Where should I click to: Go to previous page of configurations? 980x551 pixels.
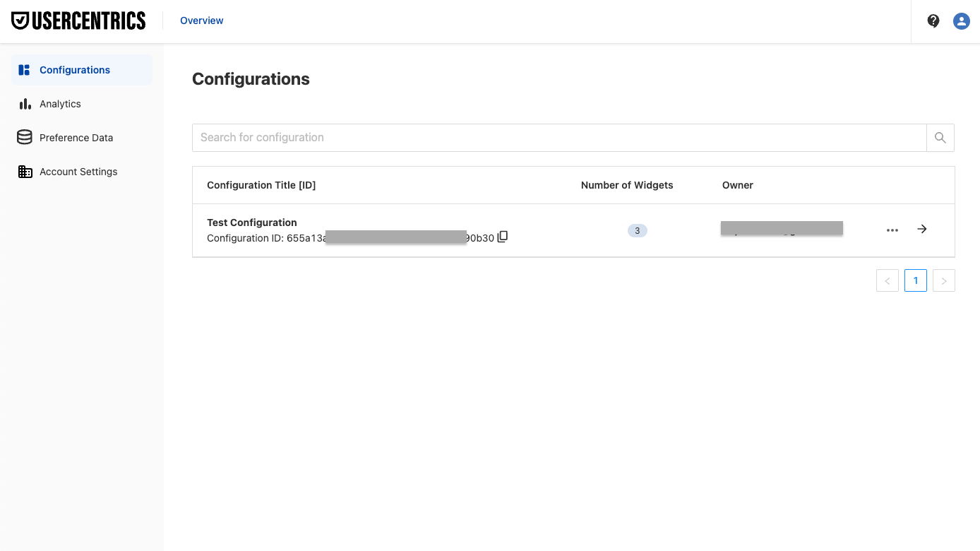(x=888, y=280)
